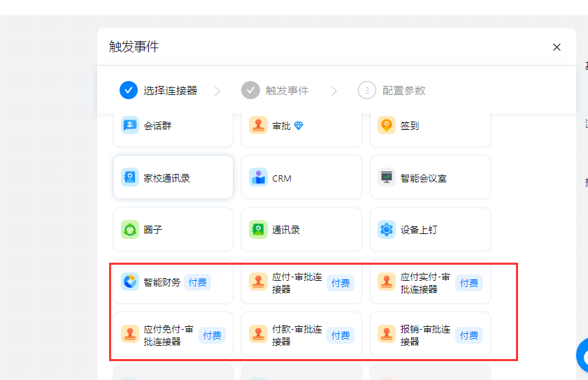Click the 付费 tag on 付款-审批连接器

[x=340, y=335]
